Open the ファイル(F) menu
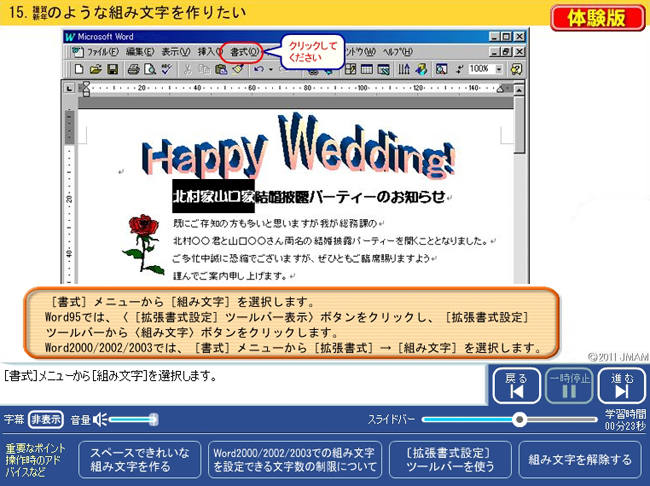 pyautogui.click(x=102, y=52)
